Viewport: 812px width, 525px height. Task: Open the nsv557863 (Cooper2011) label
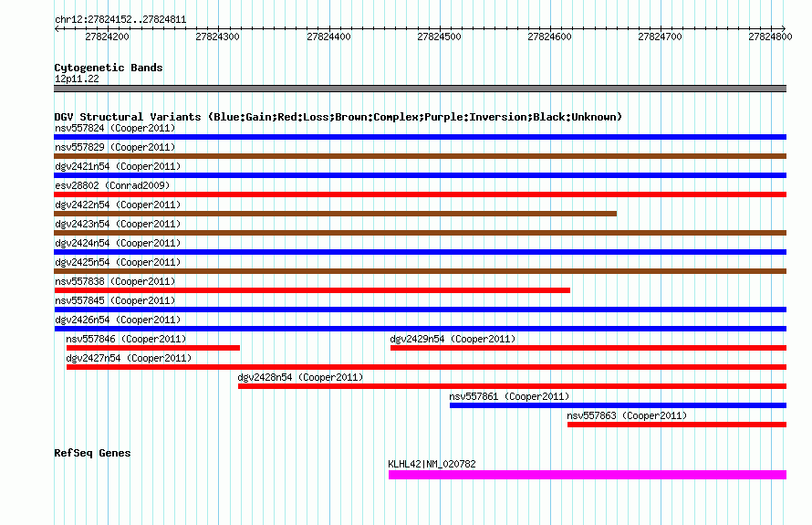[x=627, y=415]
